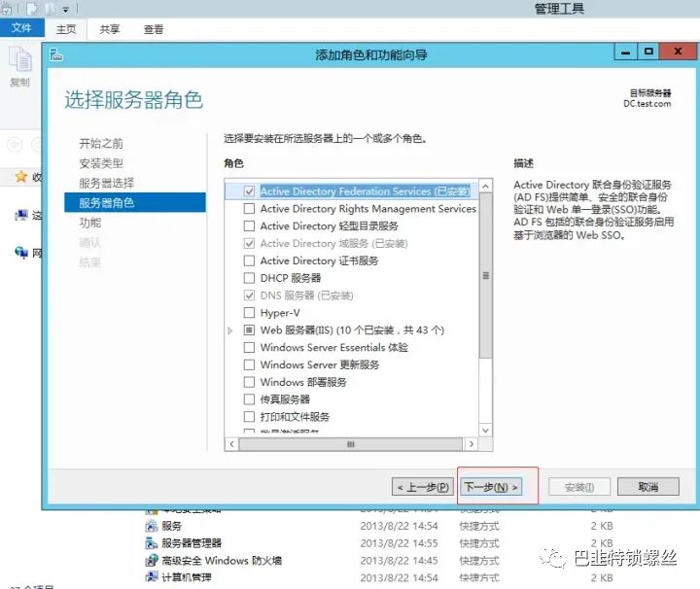Click roles list scroll left arrow

(x=231, y=444)
